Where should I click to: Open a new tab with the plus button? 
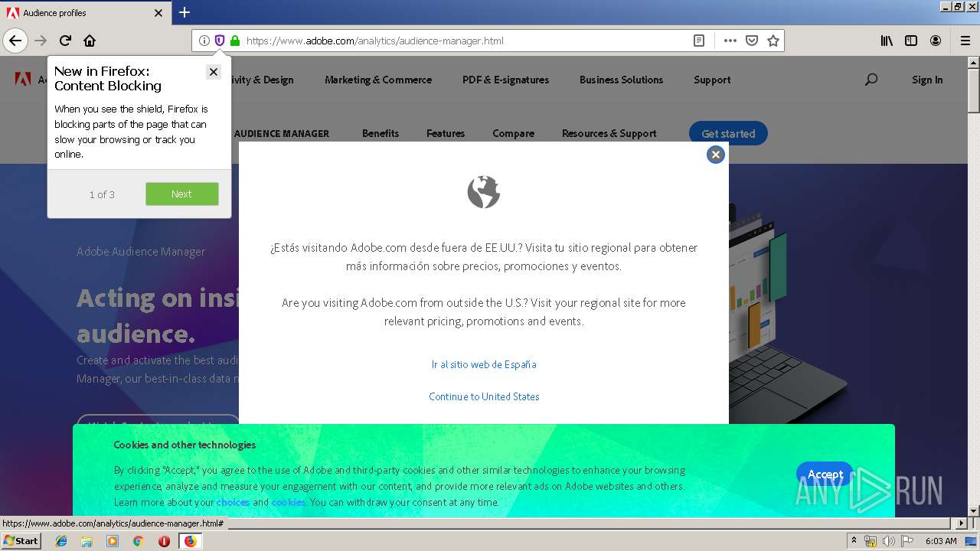coord(185,12)
